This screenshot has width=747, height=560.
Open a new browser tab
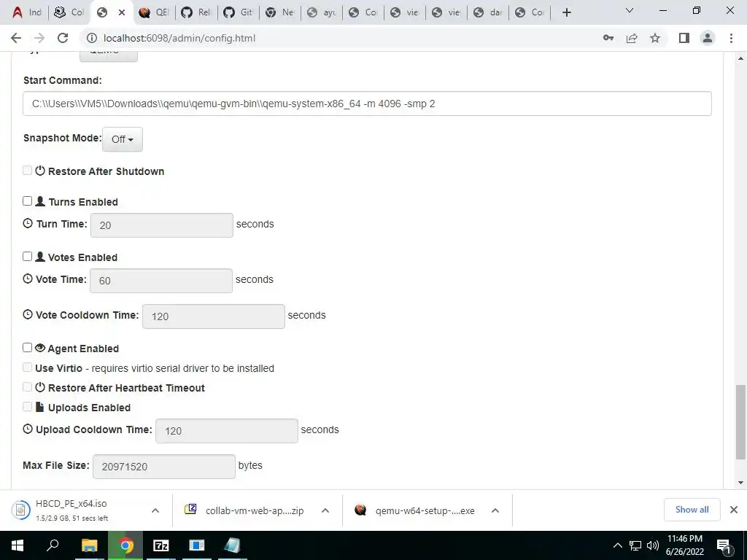tap(566, 12)
